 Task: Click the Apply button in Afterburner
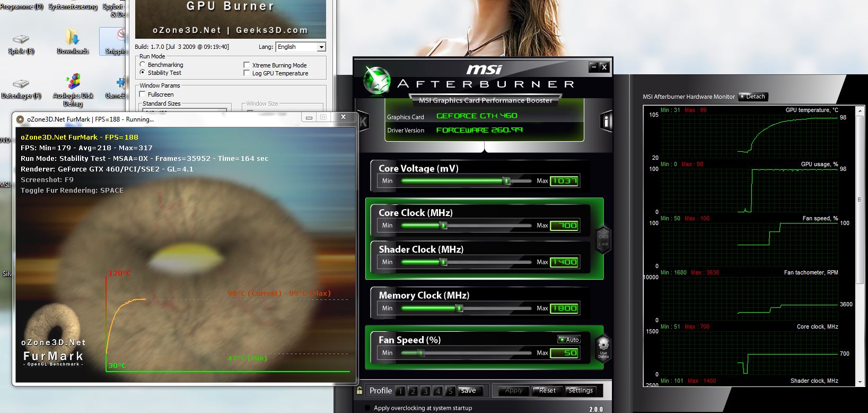[513, 391]
